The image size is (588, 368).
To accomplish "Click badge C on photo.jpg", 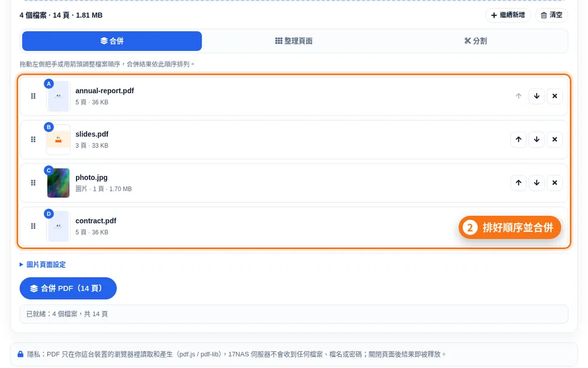I will coord(49,171).
